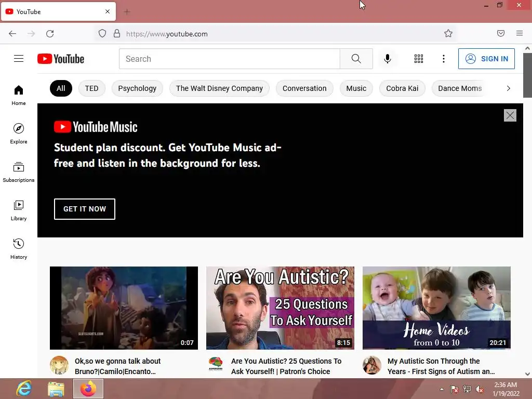Click the search magnifier button
Screen dimensions: 532x399
pos(356,59)
